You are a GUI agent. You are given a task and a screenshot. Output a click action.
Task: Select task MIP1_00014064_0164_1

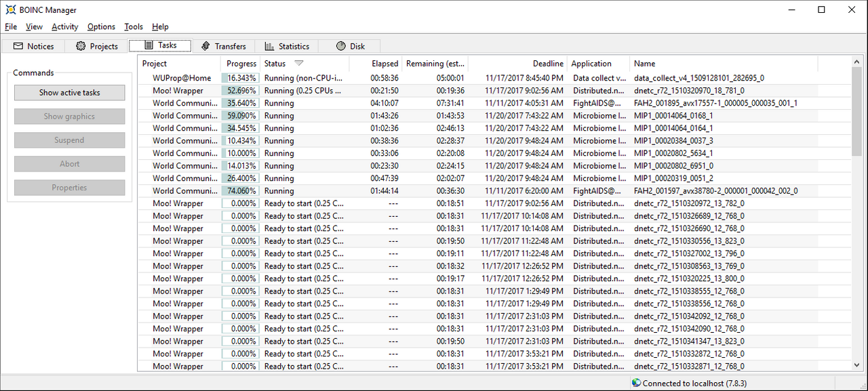click(x=673, y=128)
